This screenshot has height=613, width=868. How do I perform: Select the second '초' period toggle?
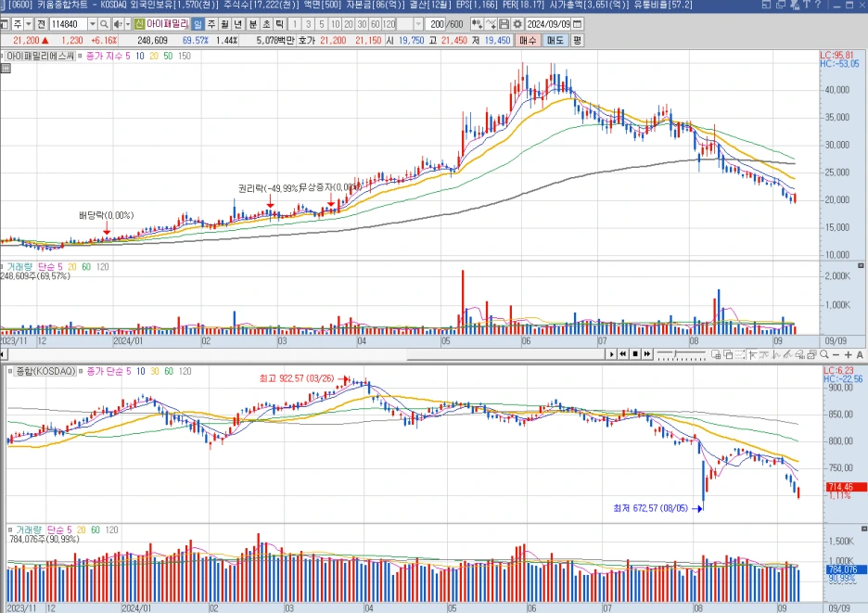tap(266, 24)
